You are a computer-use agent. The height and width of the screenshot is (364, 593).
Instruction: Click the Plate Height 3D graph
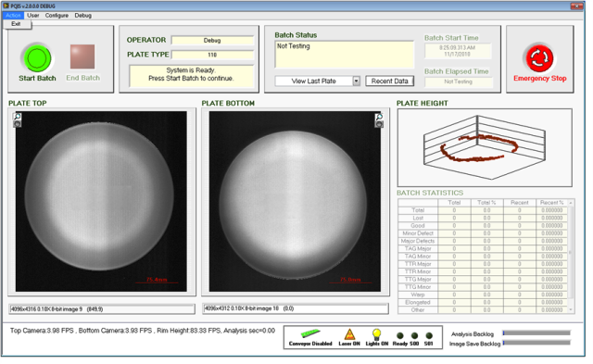pos(485,147)
